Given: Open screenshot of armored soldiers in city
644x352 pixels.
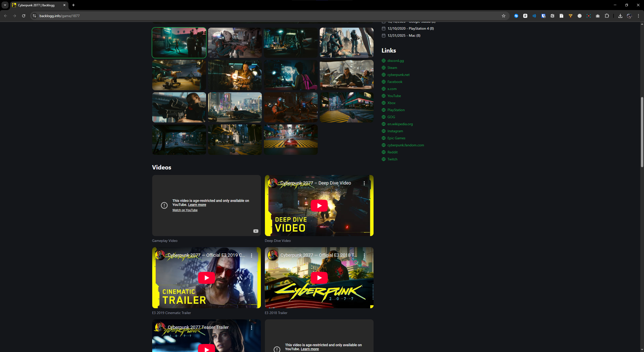Looking at the screenshot, I should (347, 43).
